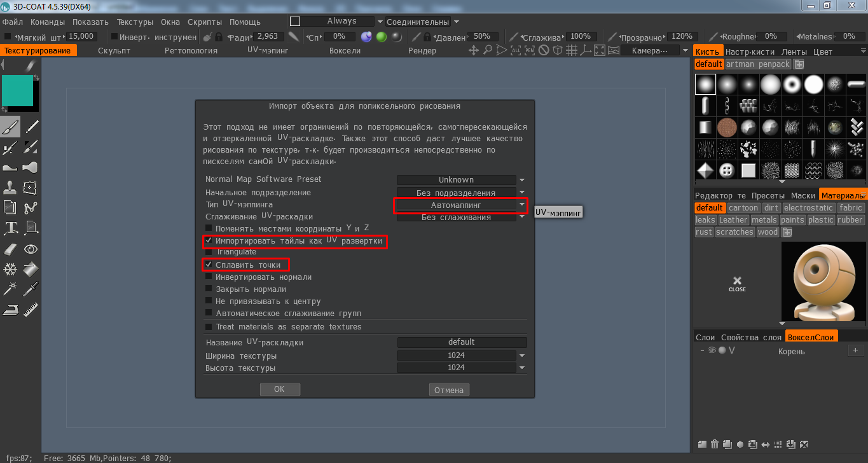Click the snowflake Freeze tool icon

pyautogui.click(x=10, y=270)
